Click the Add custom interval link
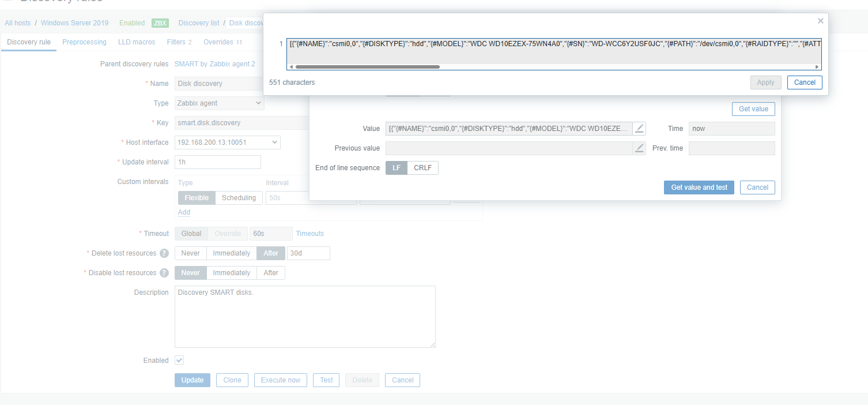The image size is (868, 405). [x=184, y=212]
